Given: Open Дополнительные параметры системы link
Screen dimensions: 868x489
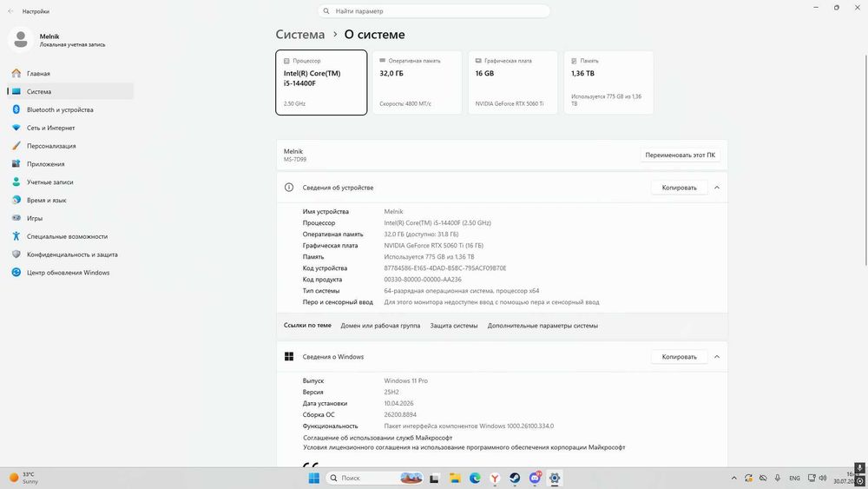Looking at the screenshot, I should tap(542, 326).
